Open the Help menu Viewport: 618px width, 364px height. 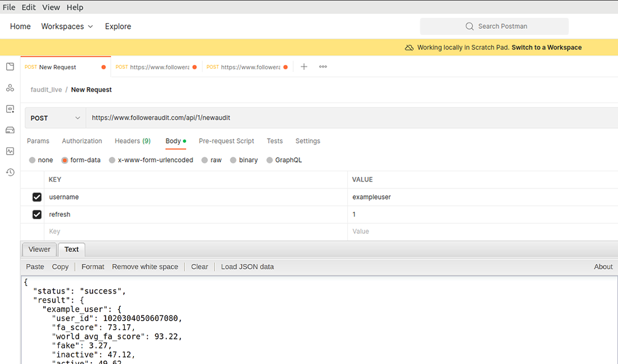pos(75,7)
